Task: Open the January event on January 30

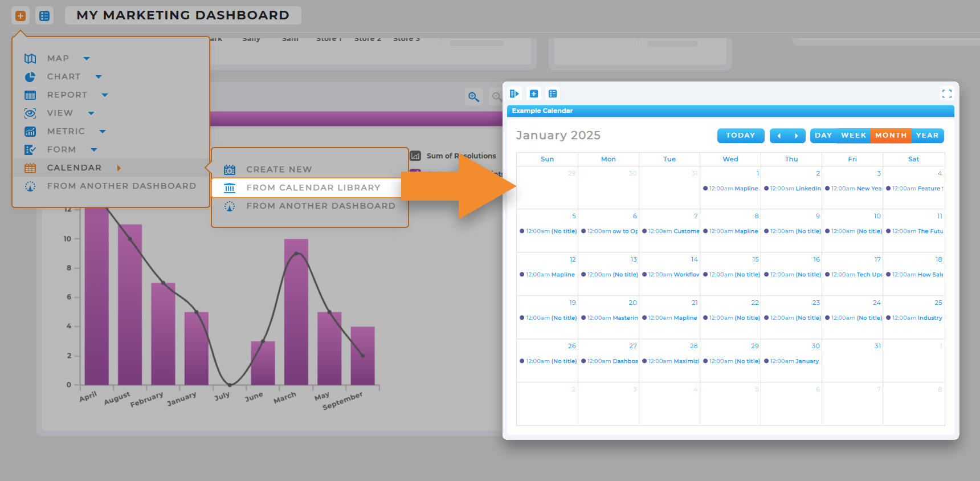Action: pyautogui.click(x=791, y=361)
